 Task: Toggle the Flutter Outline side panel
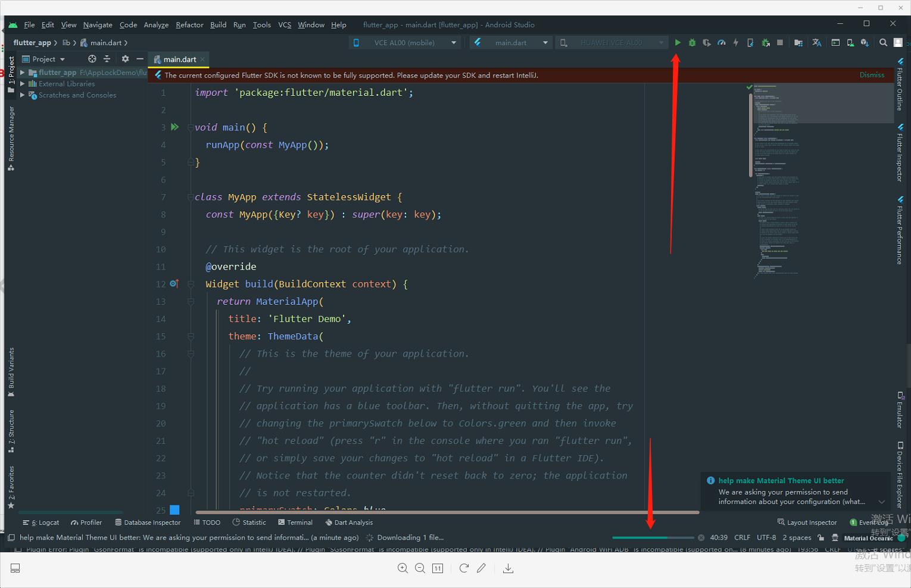pos(900,85)
